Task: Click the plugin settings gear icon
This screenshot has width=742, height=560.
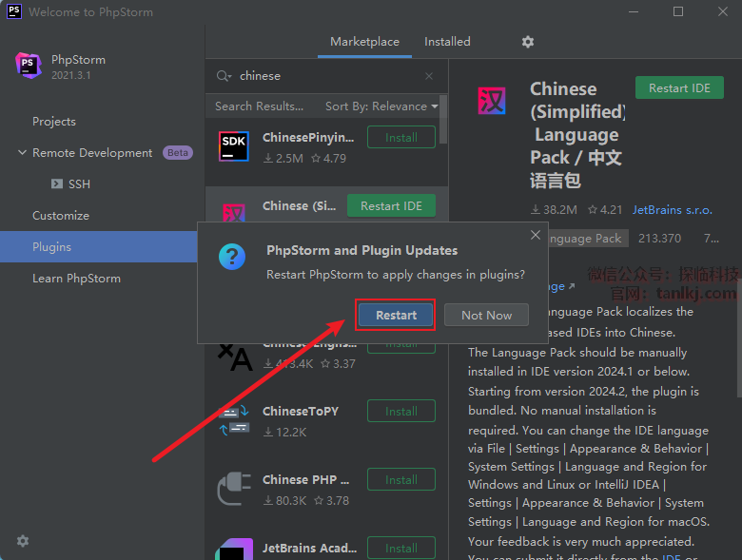Action: point(528,42)
